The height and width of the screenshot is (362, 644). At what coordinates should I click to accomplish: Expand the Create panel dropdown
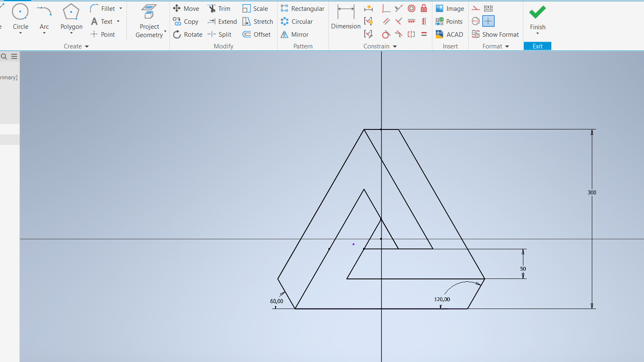(87, 46)
